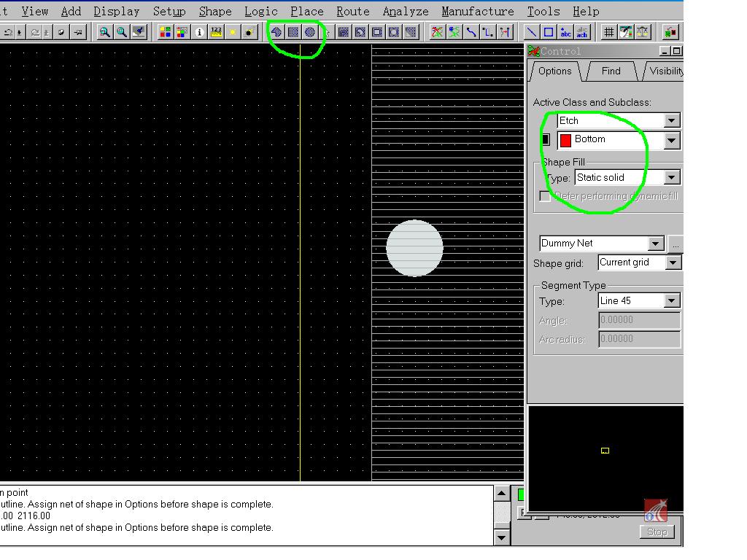Click the Shape Select arrow icon
Image resolution: width=747 pixels, height=560 pixels.
(x=327, y=32)
